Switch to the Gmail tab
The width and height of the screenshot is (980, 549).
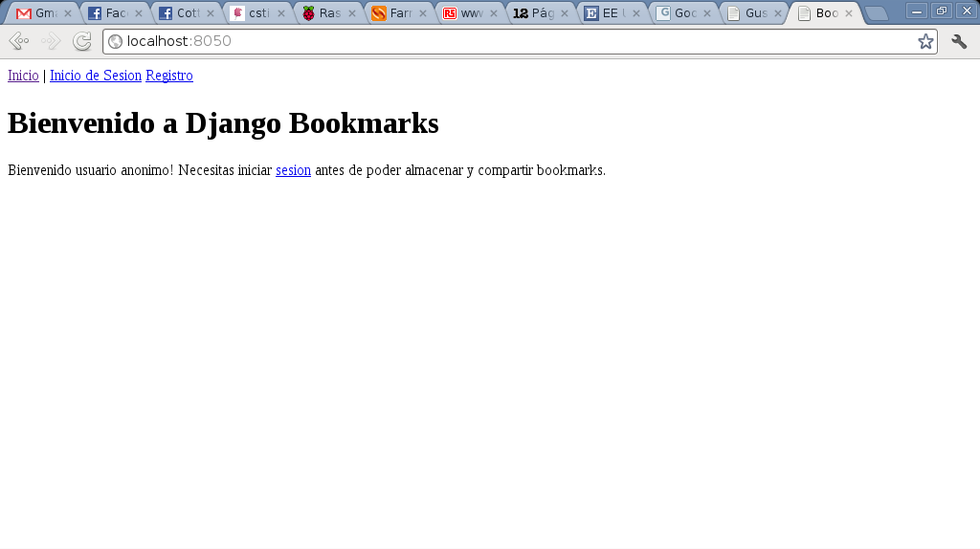point(38,13)
